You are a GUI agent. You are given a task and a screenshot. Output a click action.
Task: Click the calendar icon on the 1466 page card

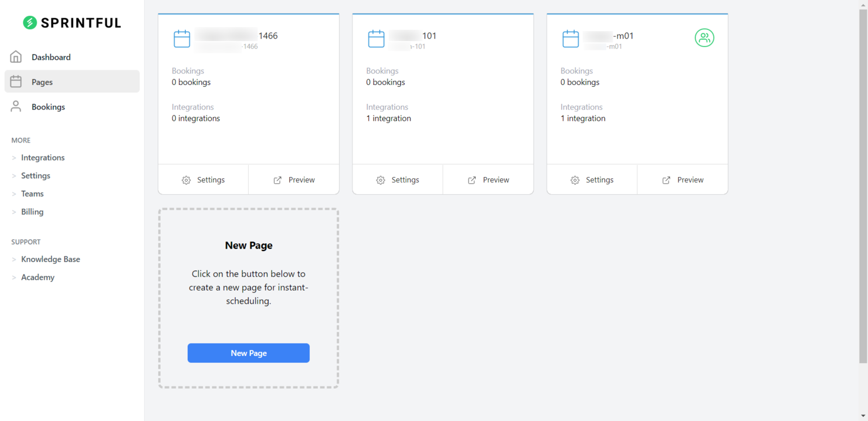pyautogui.click(x=182, y=38)
